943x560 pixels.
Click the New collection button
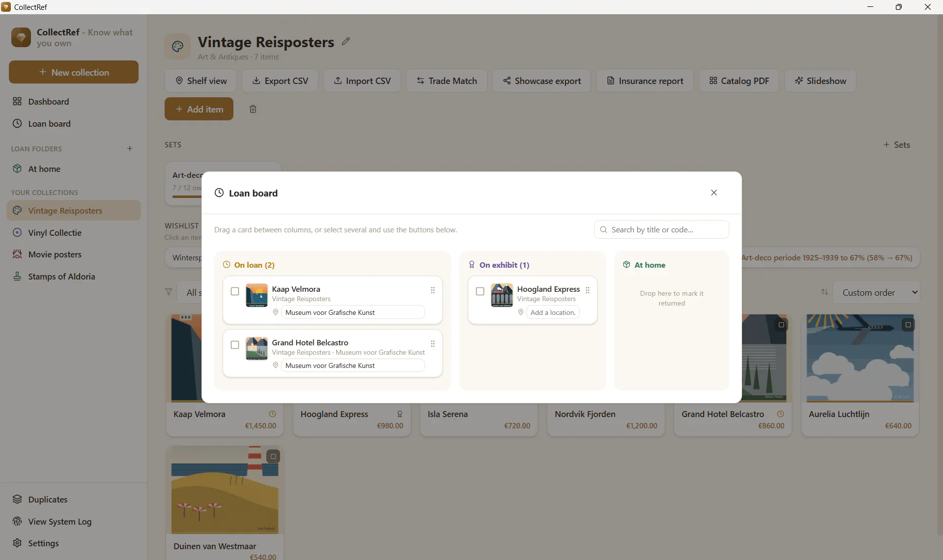pyautogui.click(x=74, y=72)
